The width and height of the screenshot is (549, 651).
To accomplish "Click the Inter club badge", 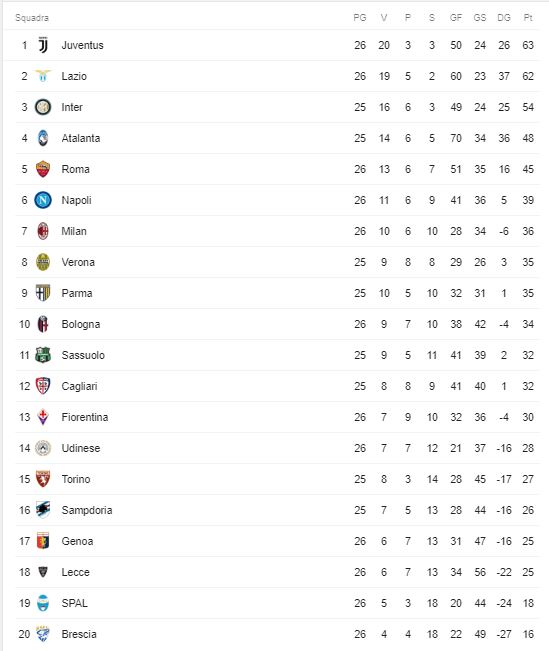I will coord(43,107).
